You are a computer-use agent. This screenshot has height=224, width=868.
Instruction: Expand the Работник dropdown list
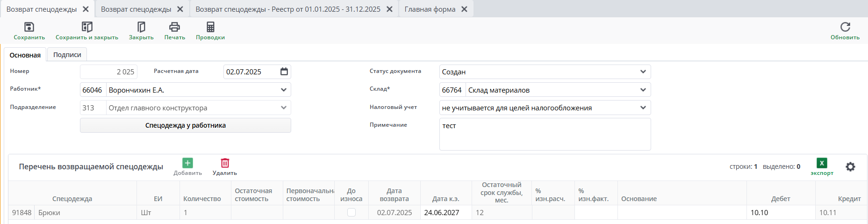click(283, 90)
